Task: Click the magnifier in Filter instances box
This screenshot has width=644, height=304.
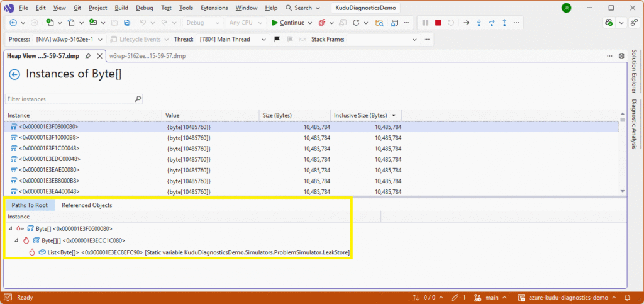Action: coord(138,99)
